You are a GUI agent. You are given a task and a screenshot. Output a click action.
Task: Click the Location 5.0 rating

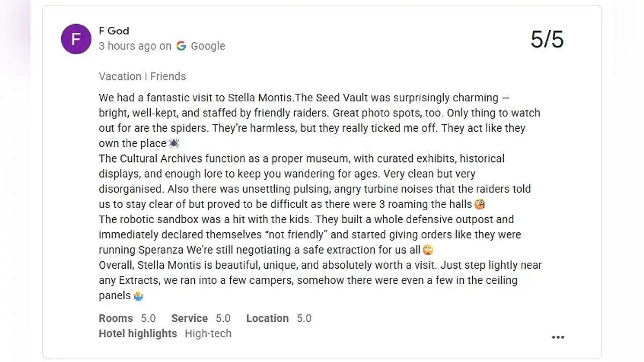(x=279, y=319)
